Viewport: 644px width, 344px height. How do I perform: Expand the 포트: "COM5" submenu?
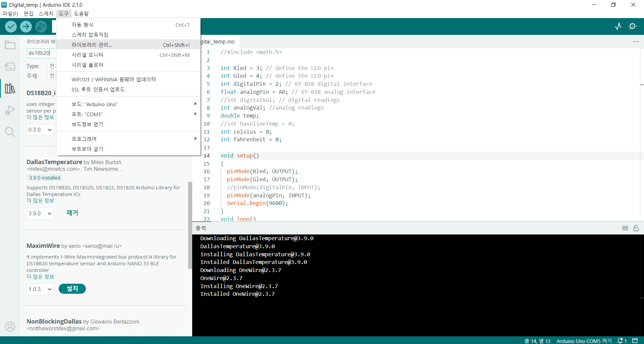coord(128,114)
